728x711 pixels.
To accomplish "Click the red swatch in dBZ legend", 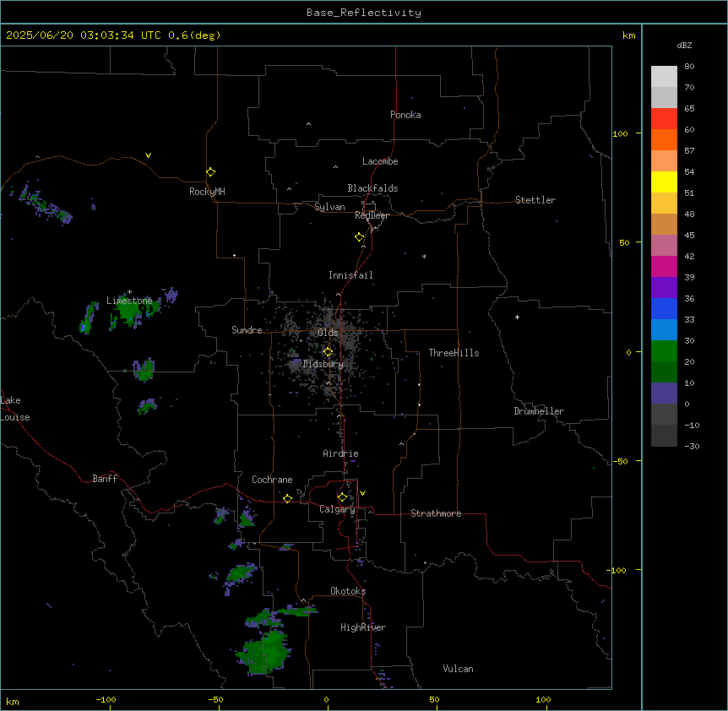I will point(664,119).
